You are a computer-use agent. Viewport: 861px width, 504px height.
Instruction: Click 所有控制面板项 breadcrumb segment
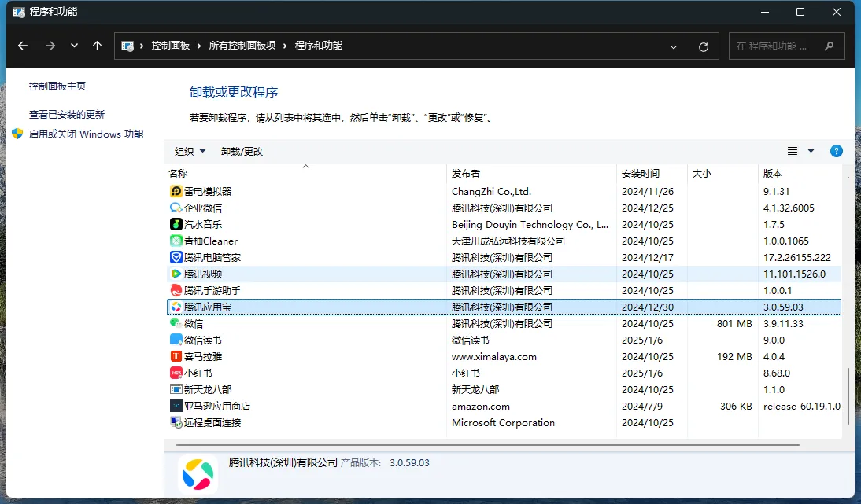tap(242, 46)
